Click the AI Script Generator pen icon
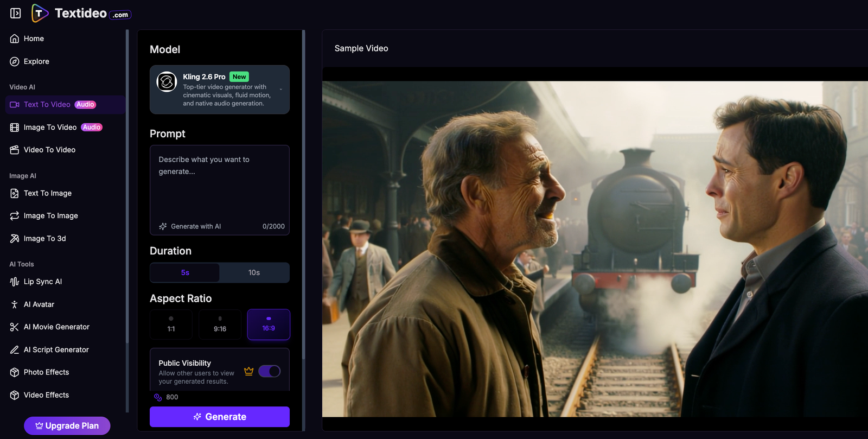The image size is (868, 439). (x=15, y=350)
